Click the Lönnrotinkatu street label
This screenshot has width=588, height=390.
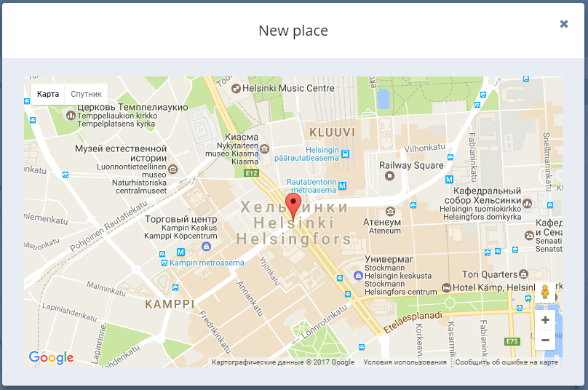pos(325,322)
